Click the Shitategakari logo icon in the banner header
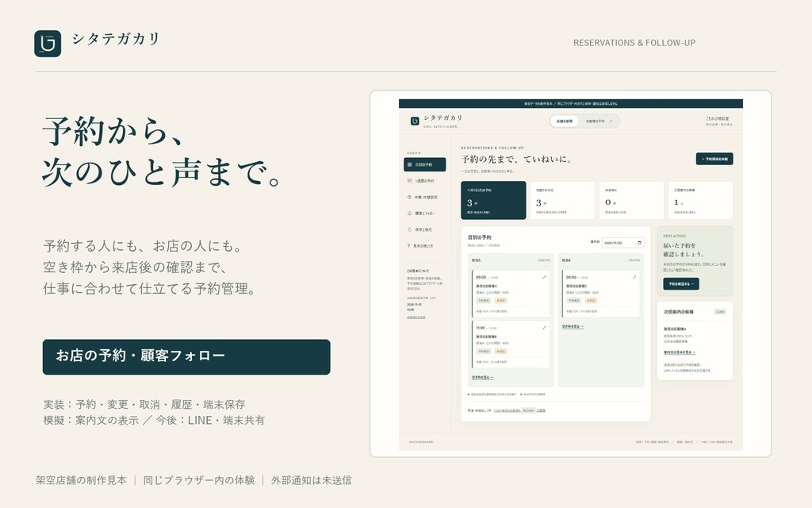812x508 pixels. [48, 44]
